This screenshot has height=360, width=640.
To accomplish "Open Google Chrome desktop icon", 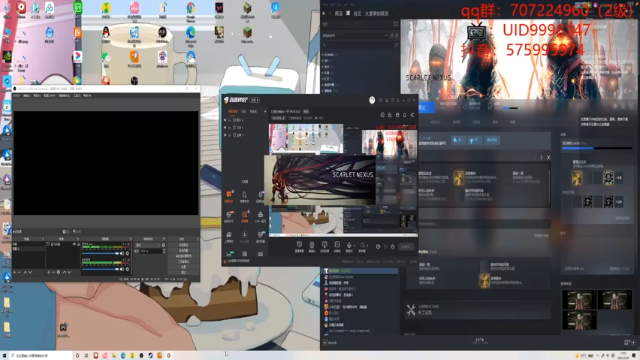I will [191, 9].
